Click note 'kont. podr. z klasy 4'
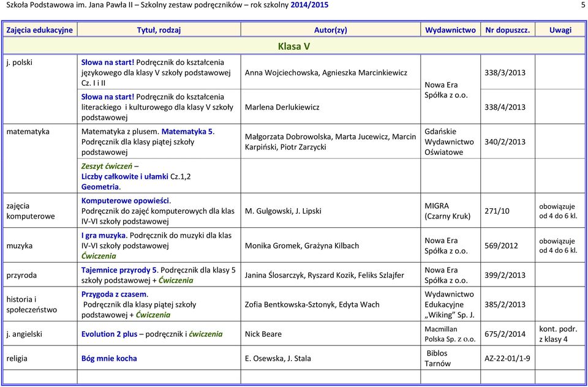588x387 pixels. click(558, 334)
